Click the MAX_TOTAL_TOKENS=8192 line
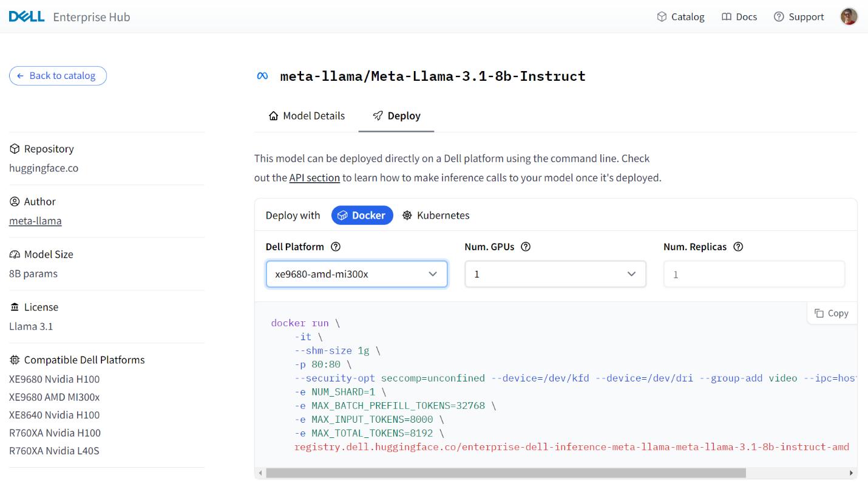 pyautogui.click(x=369, y=433)
